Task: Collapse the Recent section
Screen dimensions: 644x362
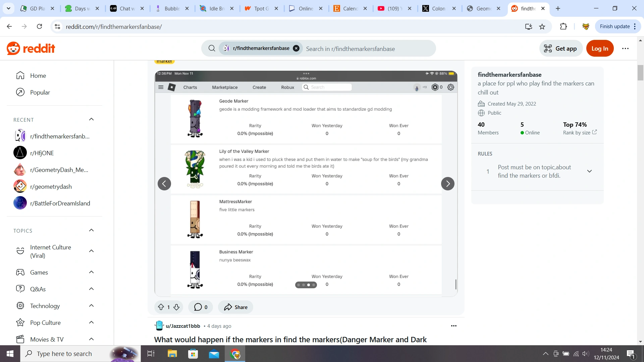Action: [x=91, y=119]
